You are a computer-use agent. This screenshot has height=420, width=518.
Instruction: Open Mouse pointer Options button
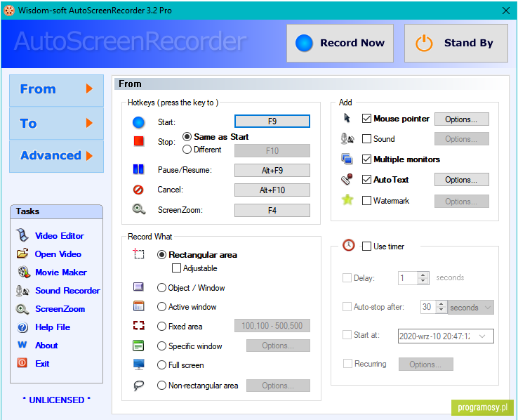462,119
